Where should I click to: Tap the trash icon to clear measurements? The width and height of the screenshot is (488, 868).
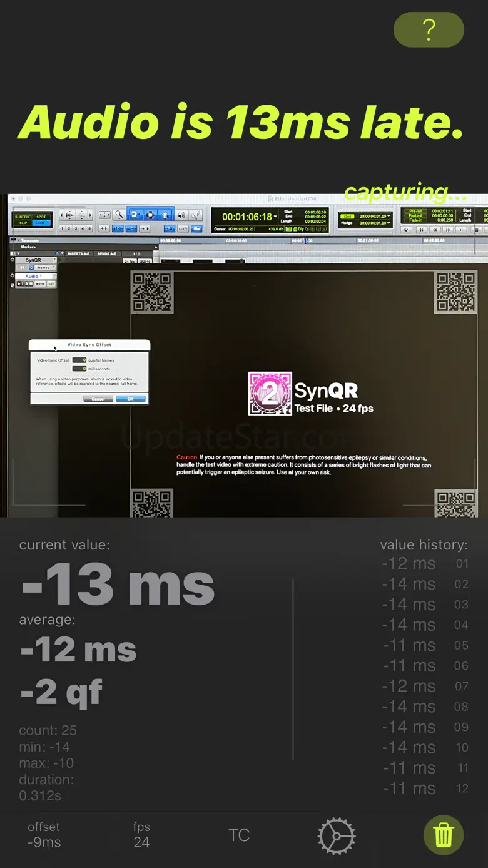point(444,835)
